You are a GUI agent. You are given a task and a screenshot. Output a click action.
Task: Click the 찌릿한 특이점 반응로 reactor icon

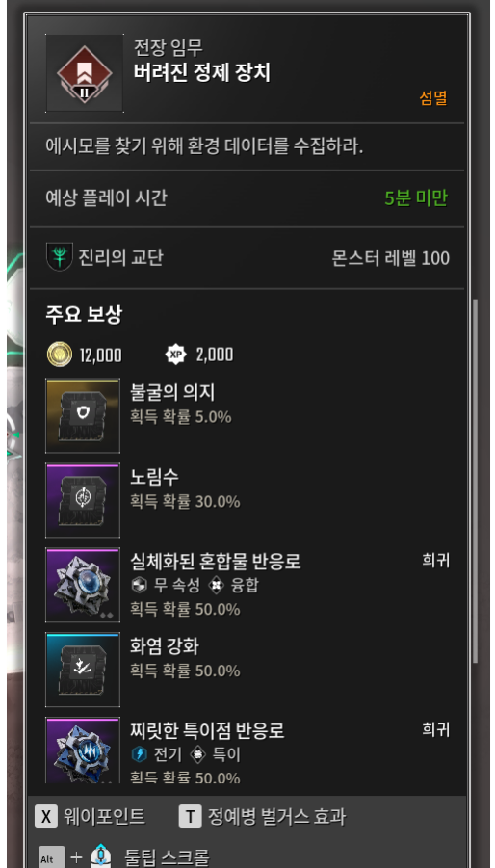coord(83,750)
